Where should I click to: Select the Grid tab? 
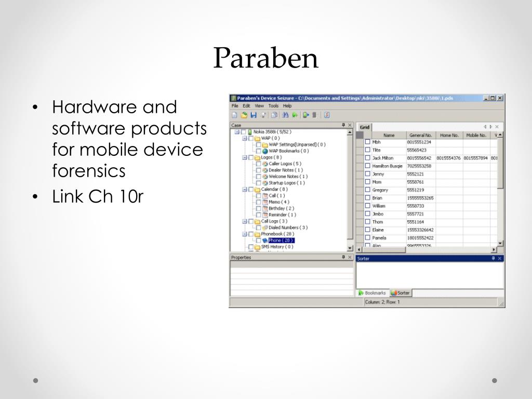click(365, 127)
